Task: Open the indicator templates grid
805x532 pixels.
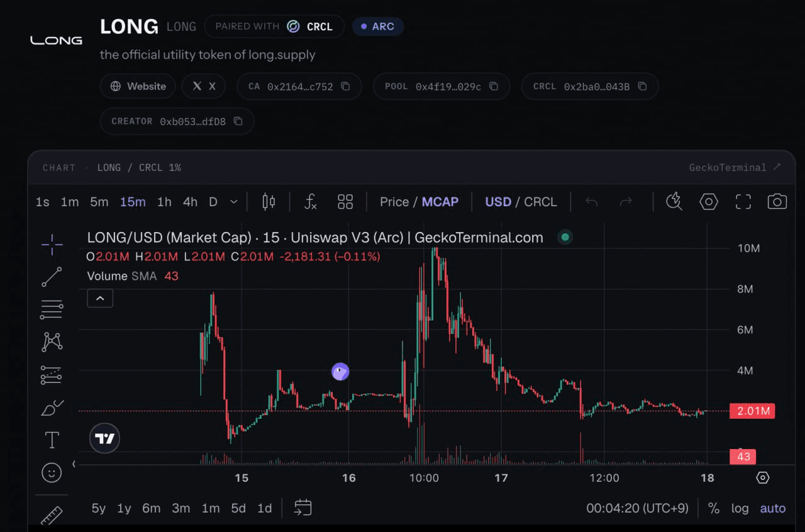Action: point(345,202)
